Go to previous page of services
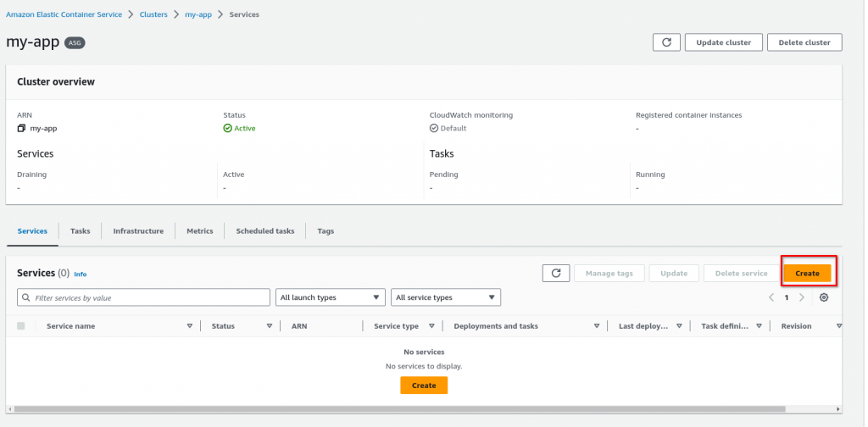 [x=771, y=297]
